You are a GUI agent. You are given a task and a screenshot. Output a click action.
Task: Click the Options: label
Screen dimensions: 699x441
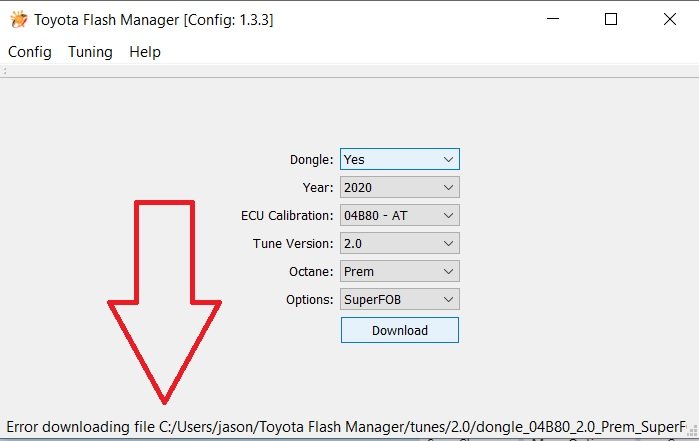(x=309, y=300)
